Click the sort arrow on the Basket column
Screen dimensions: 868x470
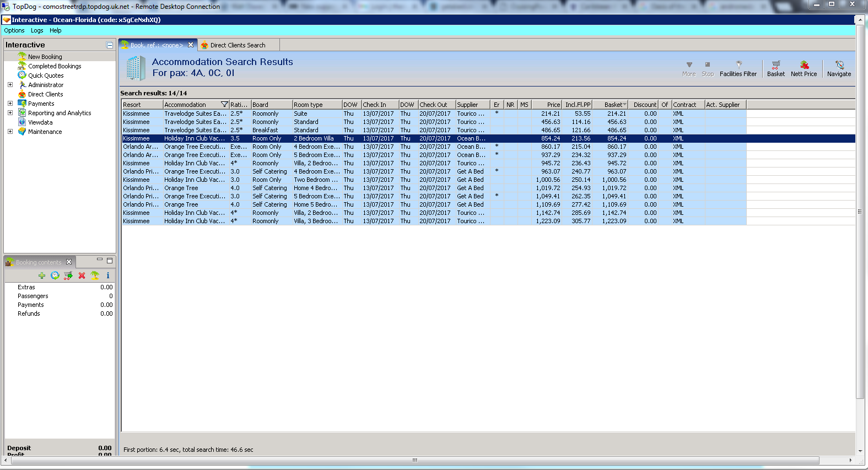(x=624, y=105)
